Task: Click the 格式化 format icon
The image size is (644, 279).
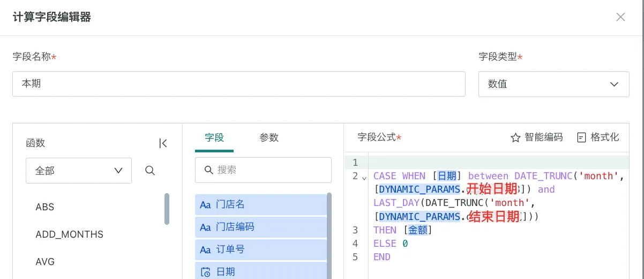Action: 581,137
